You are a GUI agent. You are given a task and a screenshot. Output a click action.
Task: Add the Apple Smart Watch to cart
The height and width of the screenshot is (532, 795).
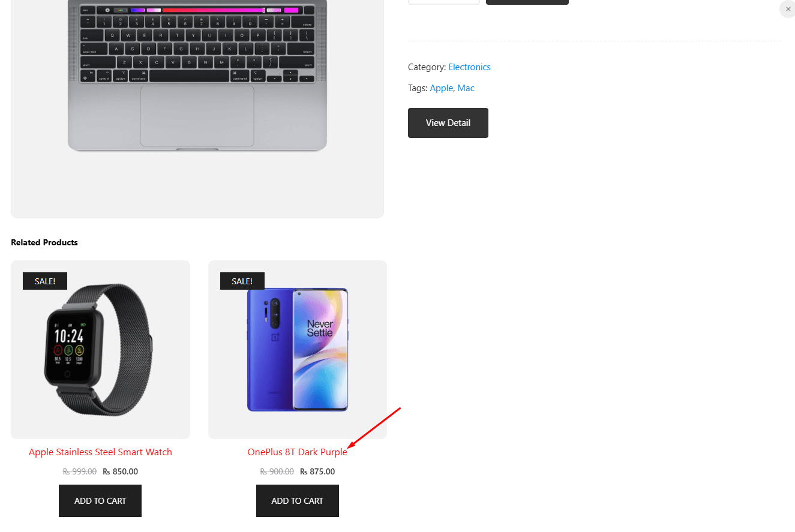pyautogui.click(x=100, y=500)
